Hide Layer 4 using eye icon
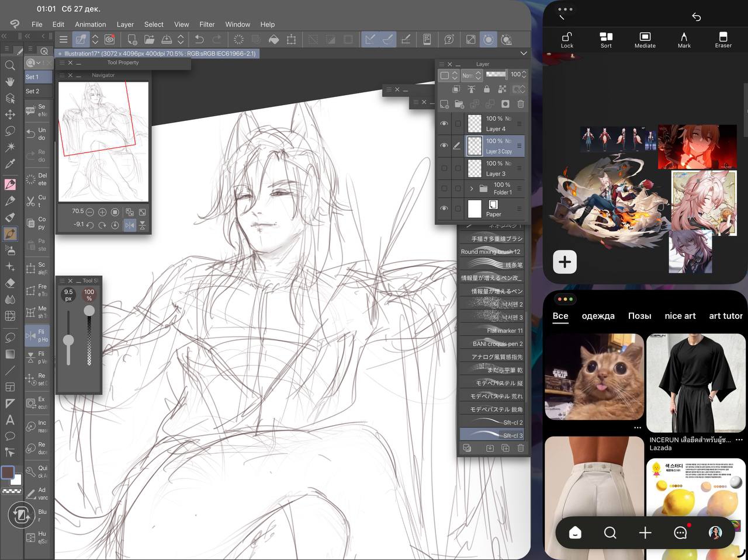748x560 pixels. point(444,124)
